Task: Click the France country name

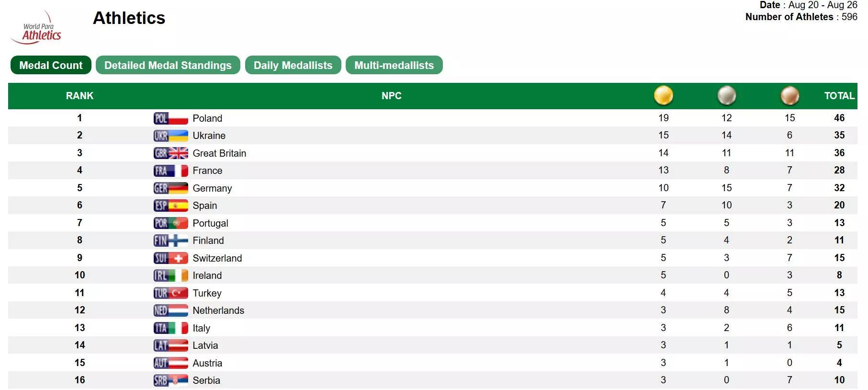Action: click(x=207, y=171)
